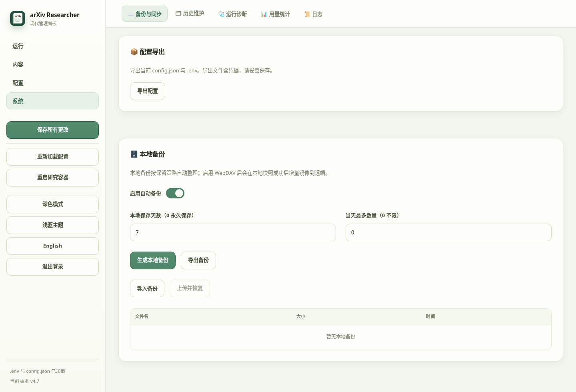The height and width of the screenshot is (392, 576).
Task: Open the 配置 sidebar section
Action: (x=52, y=83)
